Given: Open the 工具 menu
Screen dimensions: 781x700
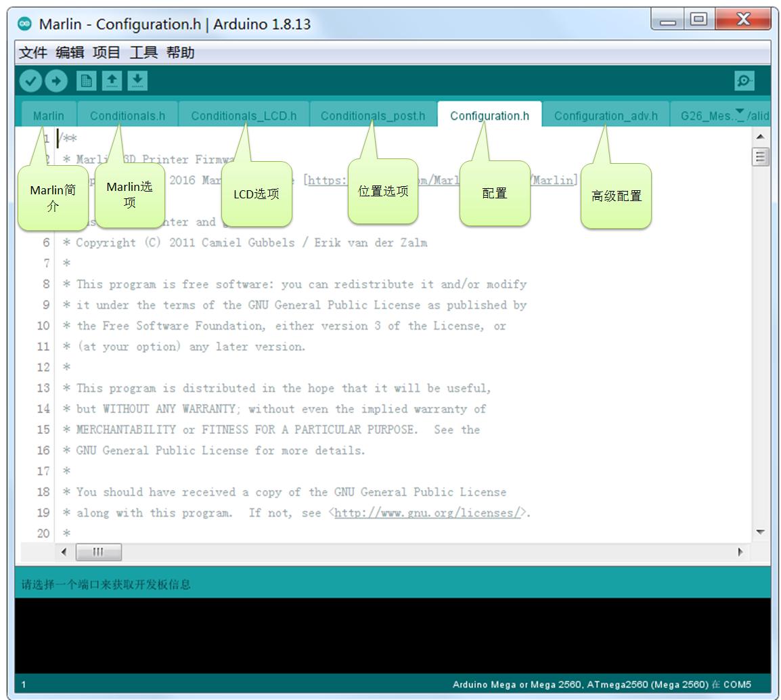Looking at the screenshot, I should click(x=143, y=53).
